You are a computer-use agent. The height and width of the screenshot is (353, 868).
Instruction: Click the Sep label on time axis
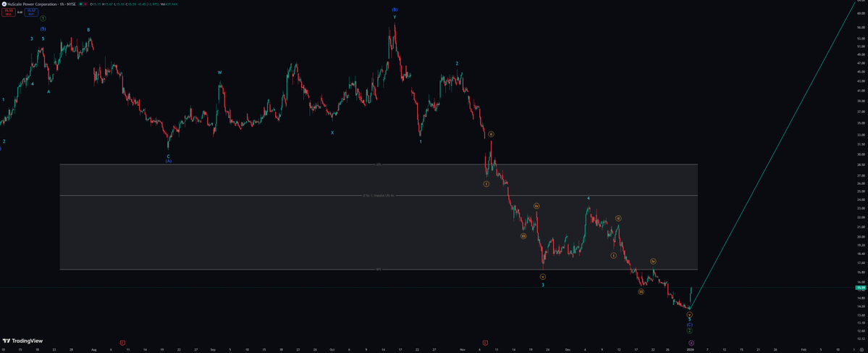213,350
